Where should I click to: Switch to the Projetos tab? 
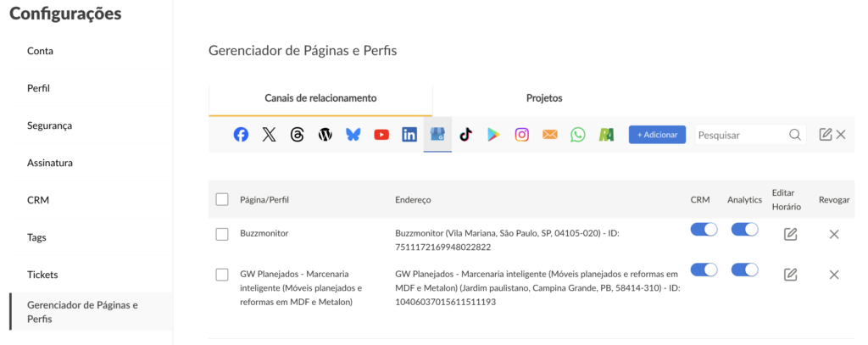(x=544, y=98)
